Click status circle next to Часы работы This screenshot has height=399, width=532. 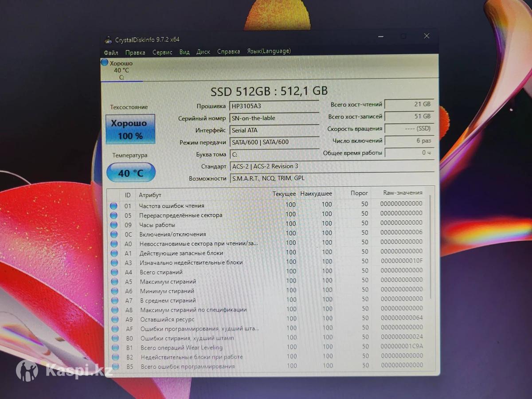coord(114,225)
